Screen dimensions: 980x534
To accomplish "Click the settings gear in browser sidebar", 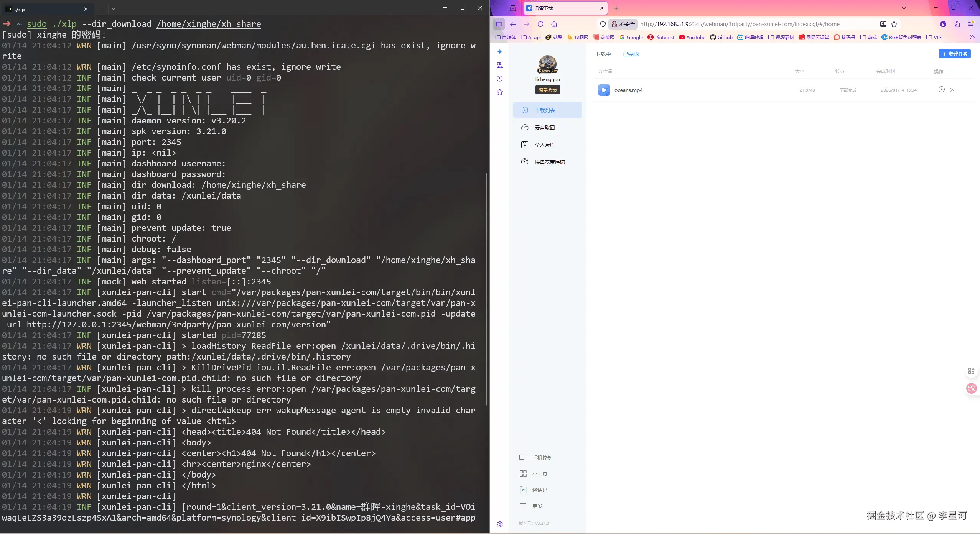I will pos(499,524).
